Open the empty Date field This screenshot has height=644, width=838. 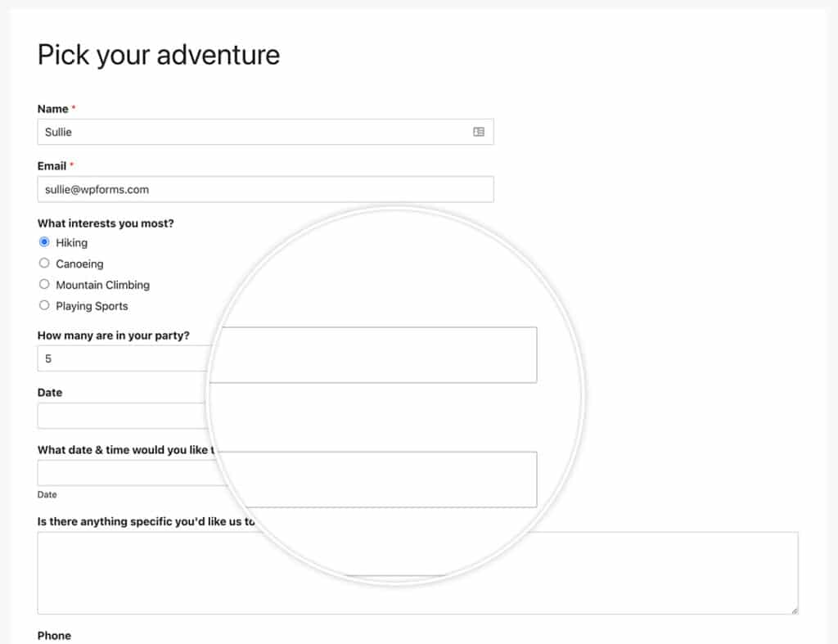[x=122, y=416]
